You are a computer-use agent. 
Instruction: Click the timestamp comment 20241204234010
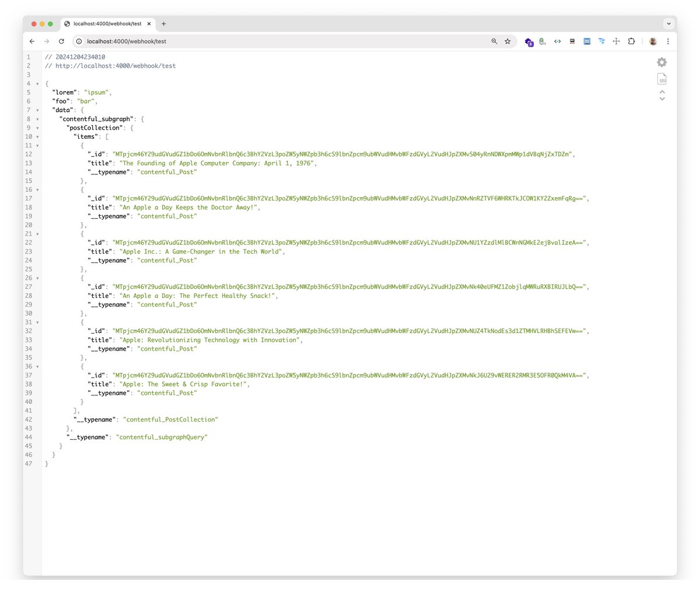(x=80, y=57)
